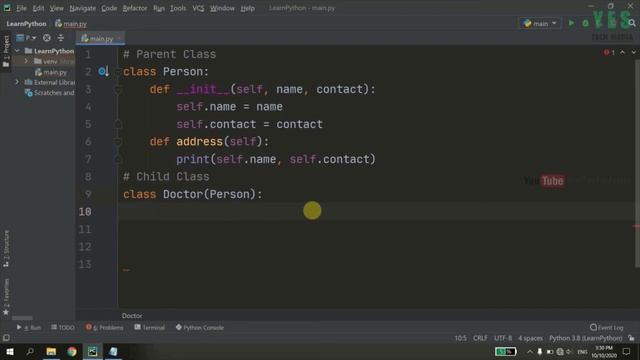Image resolution: width=640 pixels, height=360 pixels.
Task: Expand External Libraries node
Action: tap(17, 82)
